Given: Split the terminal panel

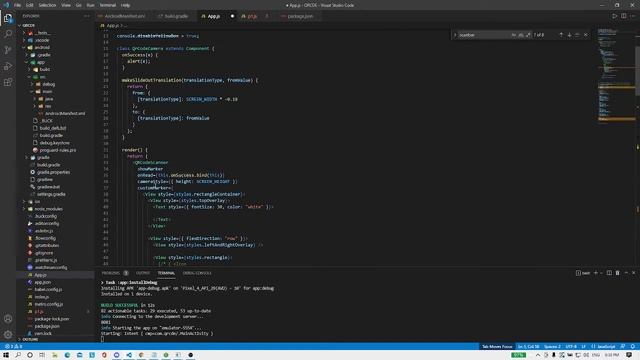Looking at the screenshot, I should pos(609,273).
